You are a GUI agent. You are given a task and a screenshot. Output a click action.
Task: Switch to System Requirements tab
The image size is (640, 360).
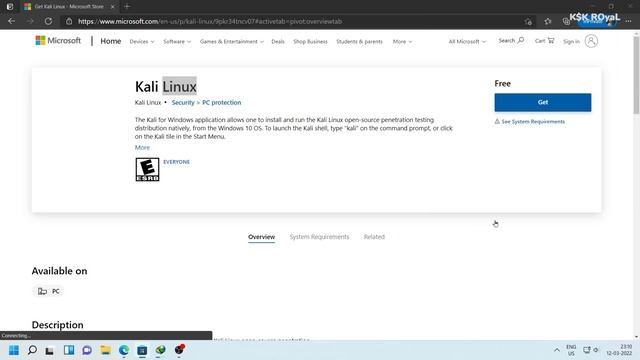point(320,237)
